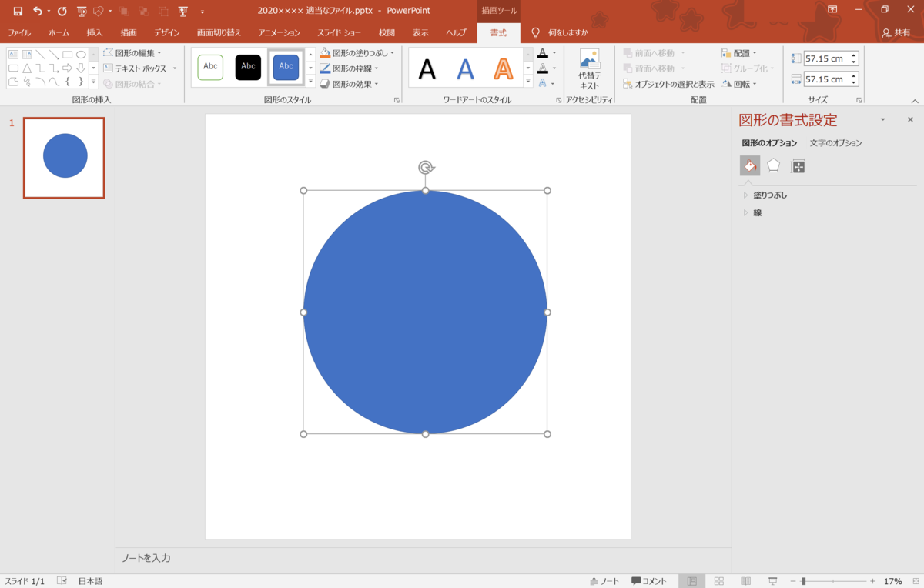Toggle the Comments (コメント) pane
Image resolution: width=924 pixels, height=588 pixels.
[649, 581]
